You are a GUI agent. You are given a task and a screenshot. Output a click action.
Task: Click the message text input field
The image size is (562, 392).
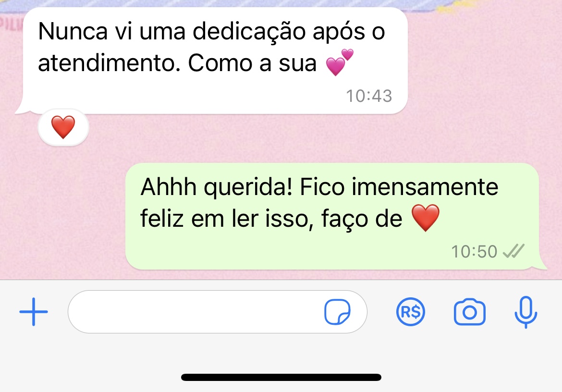[x=217, y=312]
